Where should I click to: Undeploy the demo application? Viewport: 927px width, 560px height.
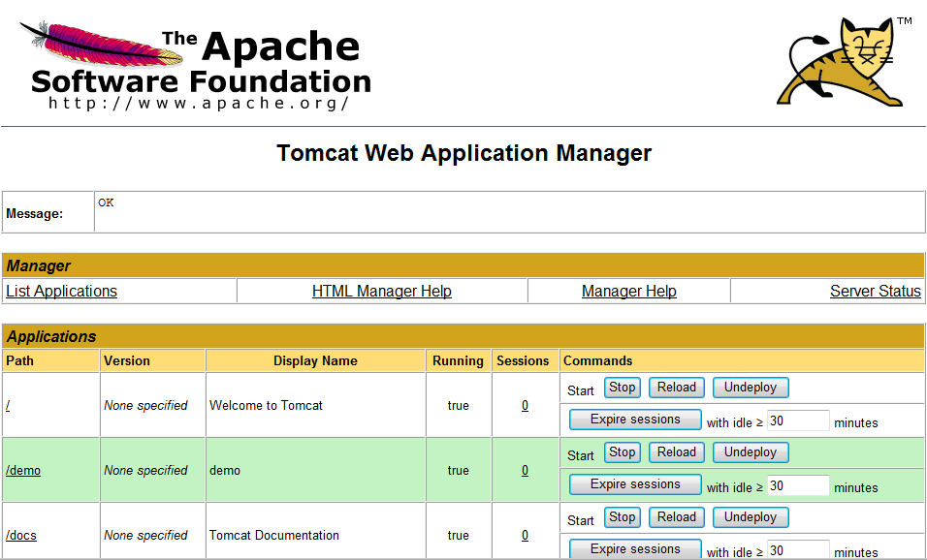coord(750,452)
